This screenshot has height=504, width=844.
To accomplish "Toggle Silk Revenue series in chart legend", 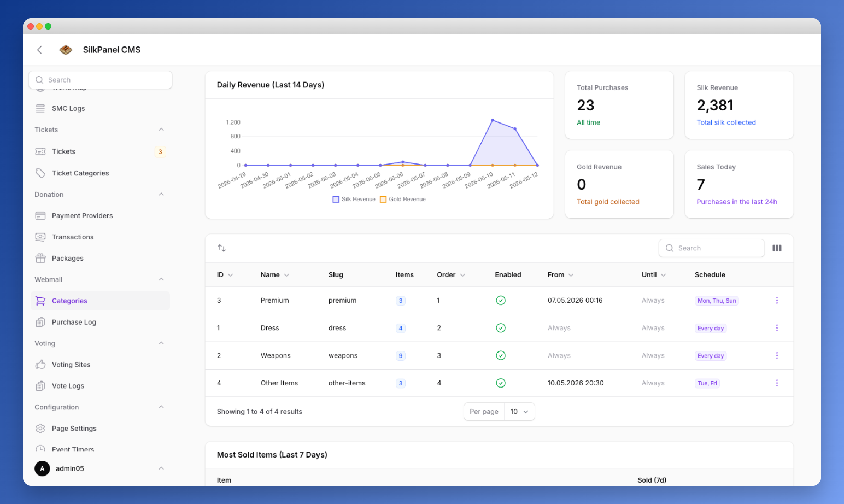I will tap(354, 200).
